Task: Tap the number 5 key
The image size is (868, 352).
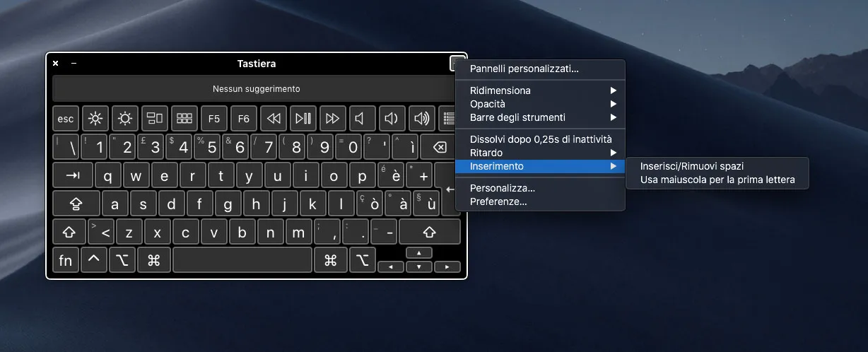Action: coord(207,147)
